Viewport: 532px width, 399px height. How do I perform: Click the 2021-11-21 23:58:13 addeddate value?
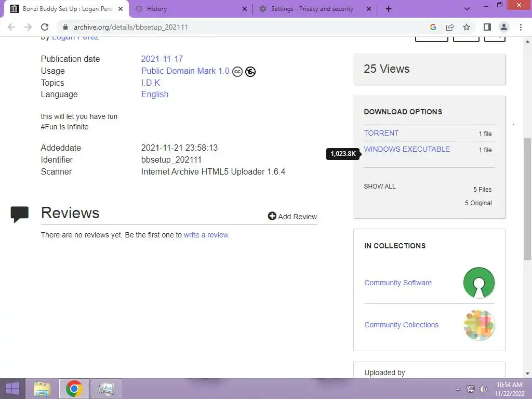(179, 148)
